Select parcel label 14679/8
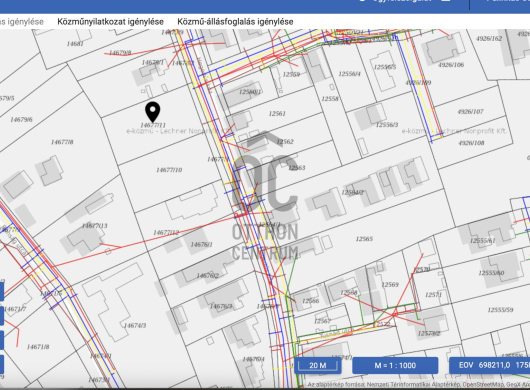This screenshot has width=530, height=390. click(x=120, y=53)
